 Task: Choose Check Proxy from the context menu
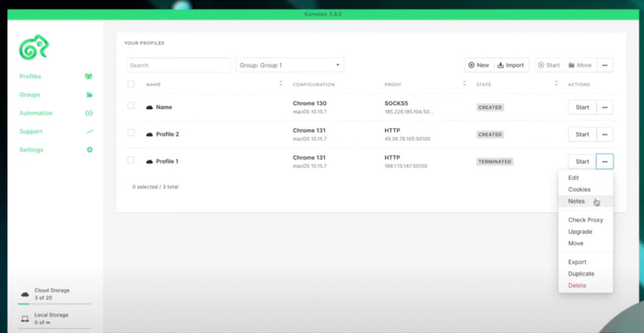(586, 220)
